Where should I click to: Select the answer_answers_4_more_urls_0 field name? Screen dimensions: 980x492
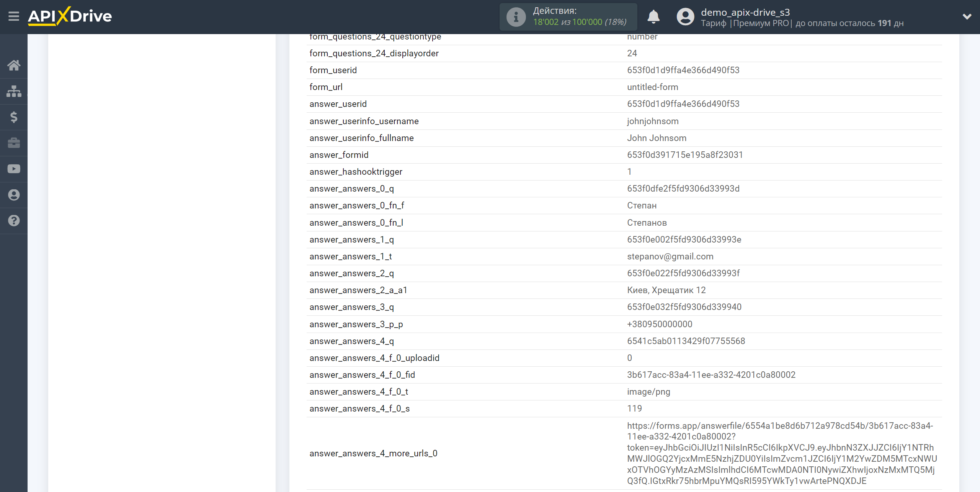tap(373, 453)
